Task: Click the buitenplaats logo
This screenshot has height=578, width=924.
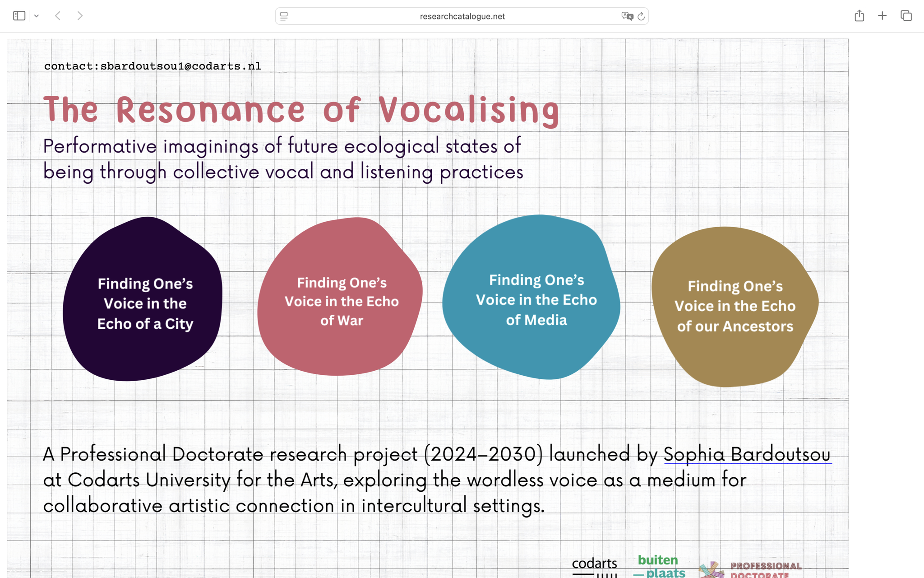Action: 659,567
